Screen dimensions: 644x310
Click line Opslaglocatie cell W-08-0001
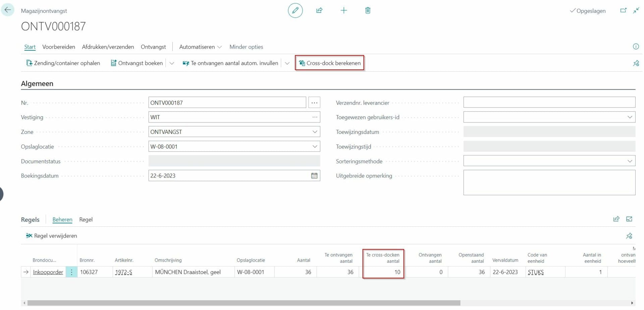click(254, 272)
